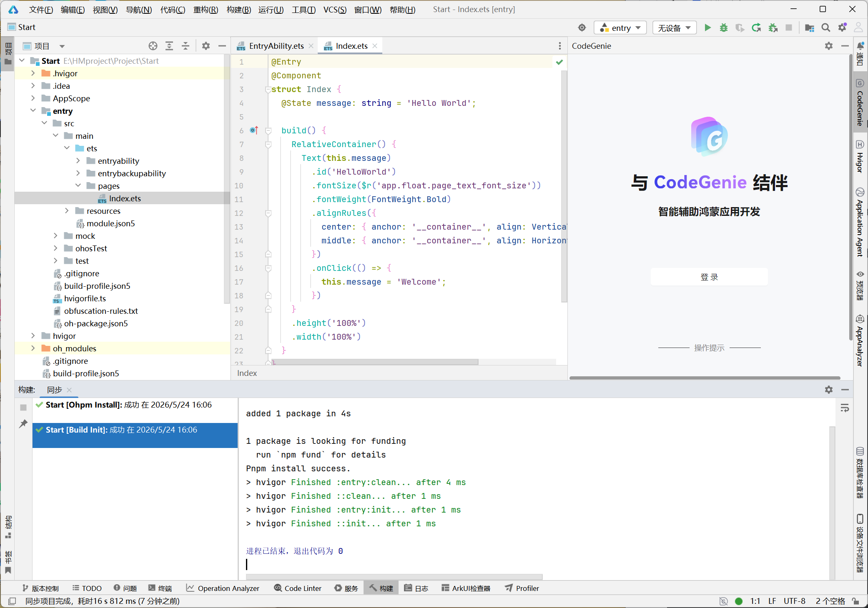Click the CodeGenie panel horizontal scrollbar
The image size is (868, 608).
click(705, 378)
